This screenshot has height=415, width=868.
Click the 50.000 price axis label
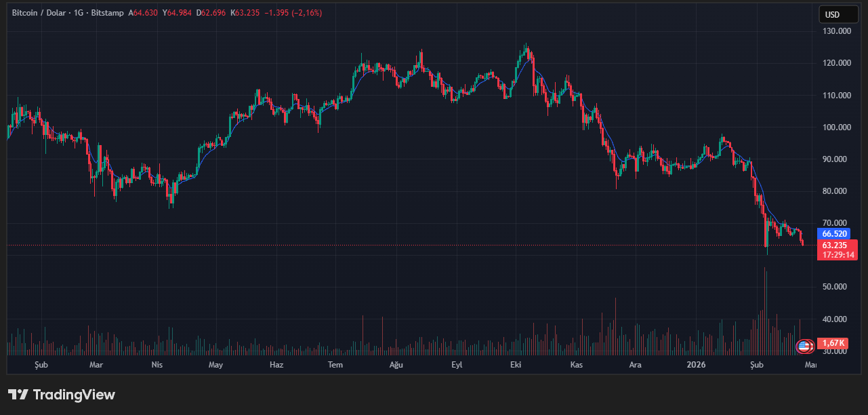point(835,287)
